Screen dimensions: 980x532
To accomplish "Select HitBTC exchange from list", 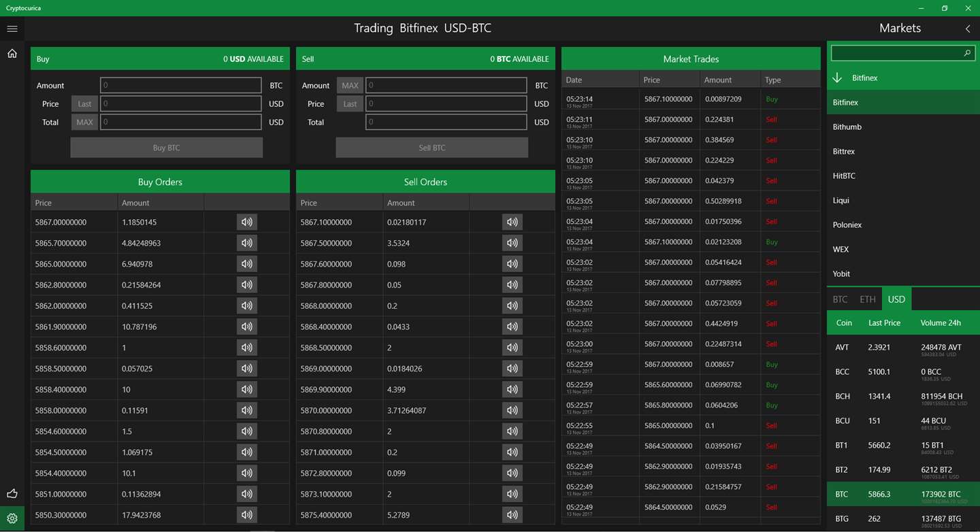I will (x=903, y=176).
